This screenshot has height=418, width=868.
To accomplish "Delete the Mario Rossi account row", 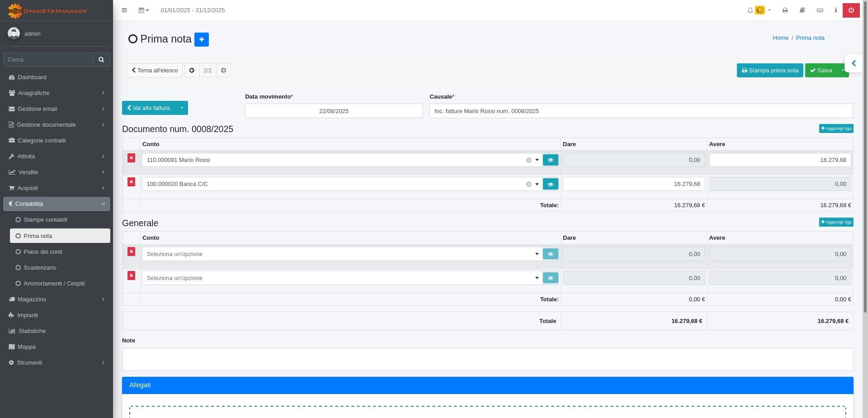I will point(131,158).
